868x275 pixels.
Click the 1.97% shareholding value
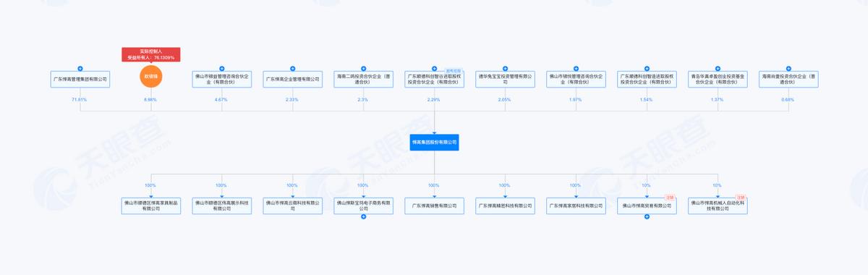[x=576, y=99]
